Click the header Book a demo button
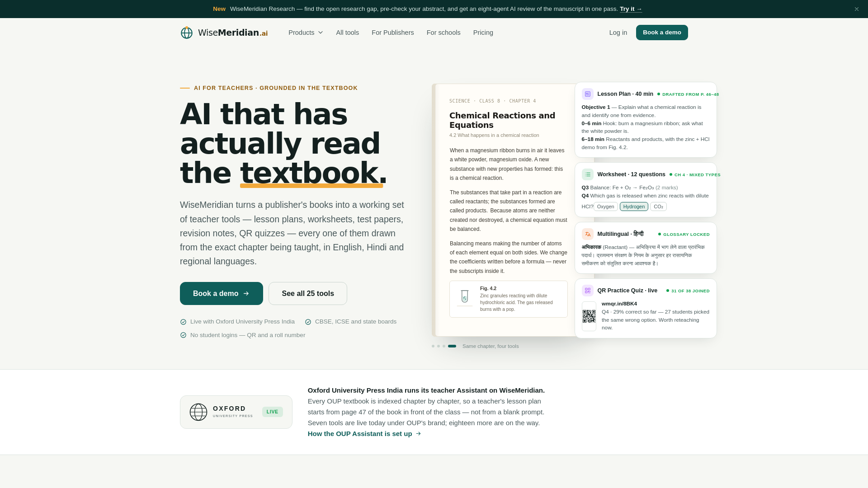This screenshot has width=868, height=488. pyautogui.click(x=662, y=33)
